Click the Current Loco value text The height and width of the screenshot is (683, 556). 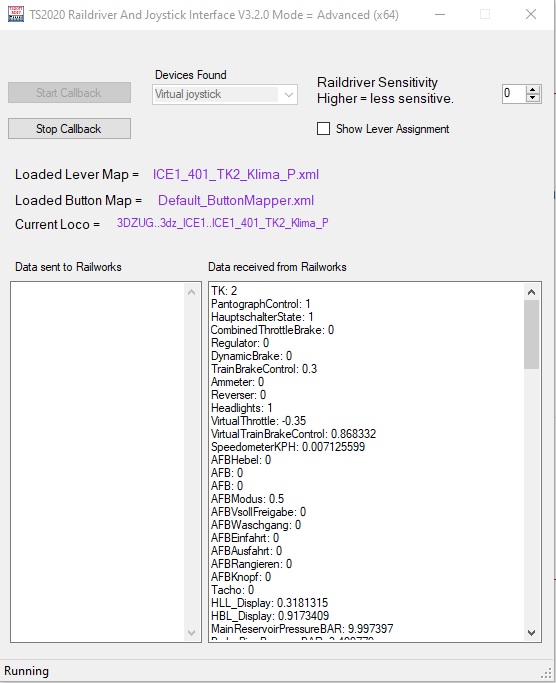(x=223, y=223)
